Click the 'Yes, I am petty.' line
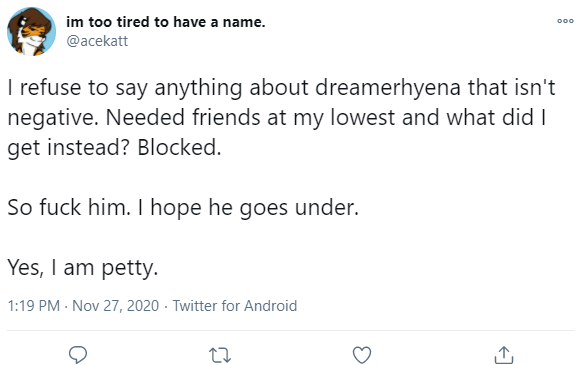 (83, 268)
